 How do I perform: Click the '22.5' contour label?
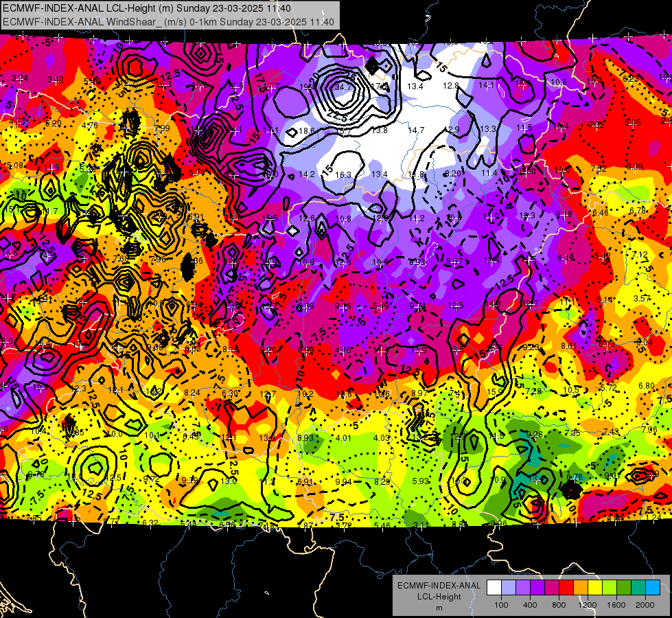[337, 116]
